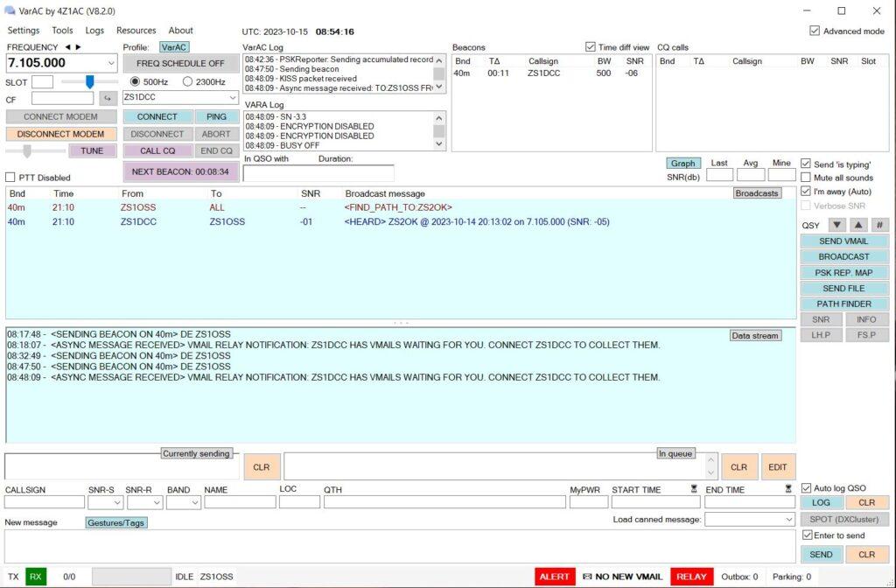Viewport: 896px width, 588px height.
Task: Click the QSY up arrow
Action: click(858, 225)
